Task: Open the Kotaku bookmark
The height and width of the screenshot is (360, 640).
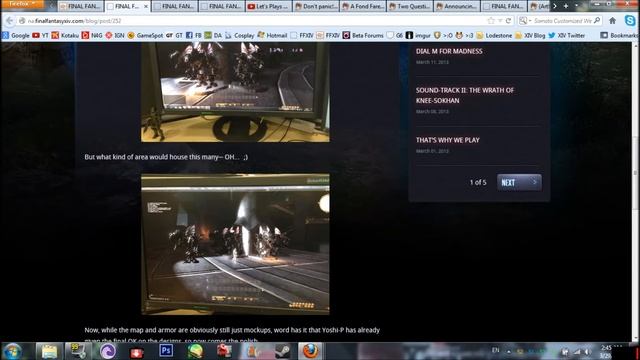Action: 65,36
